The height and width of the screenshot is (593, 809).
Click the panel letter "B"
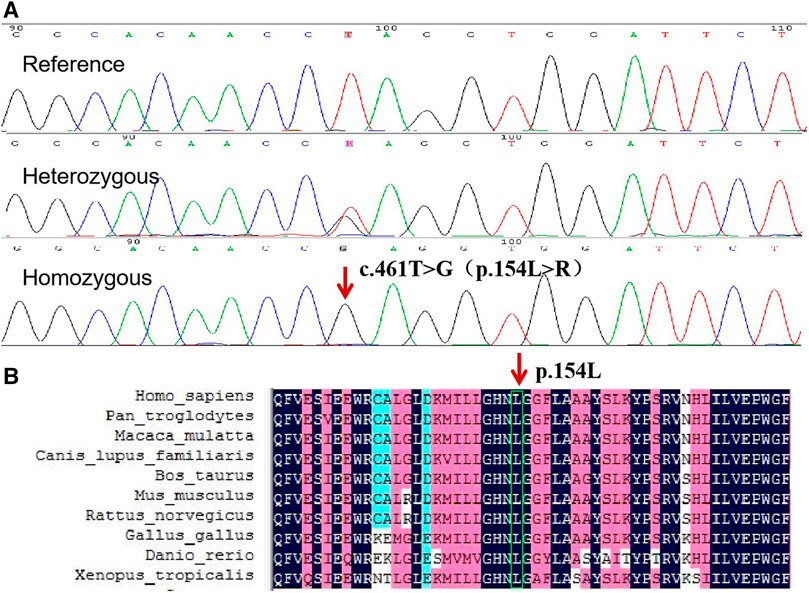coord(11,376)
